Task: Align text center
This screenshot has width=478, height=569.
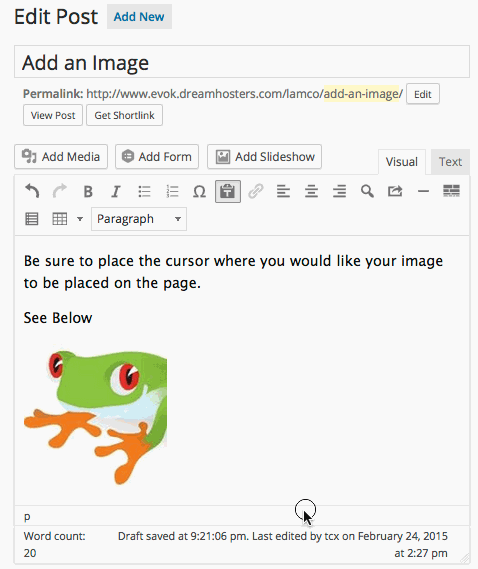Action: [x=311, y=191]
